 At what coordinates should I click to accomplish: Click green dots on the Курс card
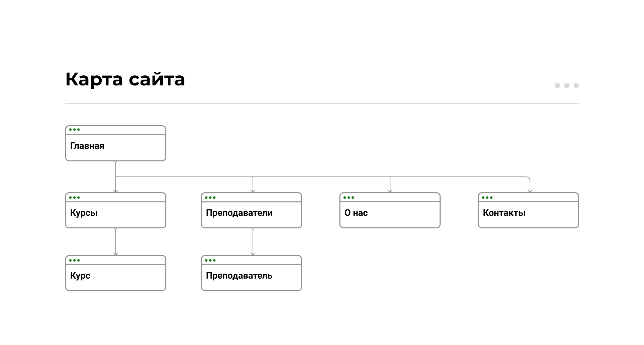tap(74, 260)
